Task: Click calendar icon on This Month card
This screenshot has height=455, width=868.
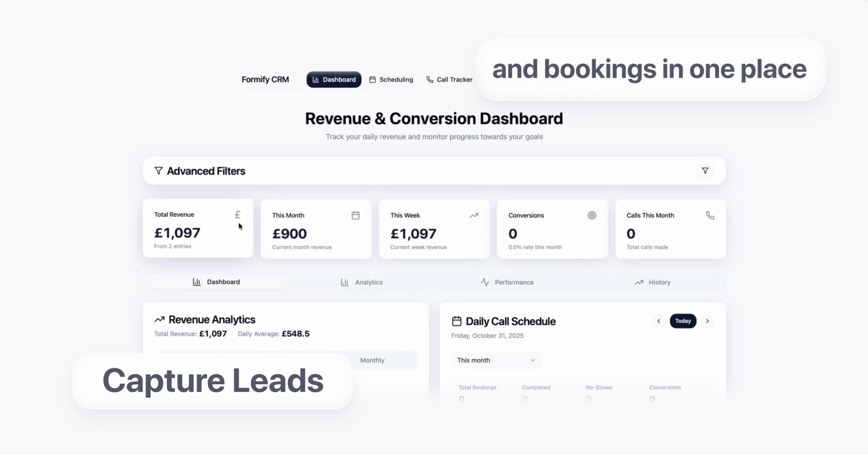Action: (355, 215)
